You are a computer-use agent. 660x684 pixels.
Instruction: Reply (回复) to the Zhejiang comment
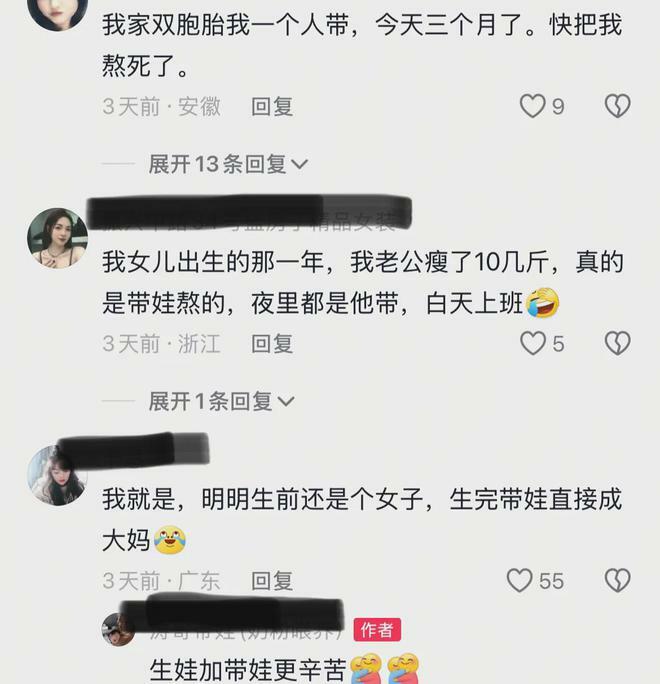pos(272,344)
